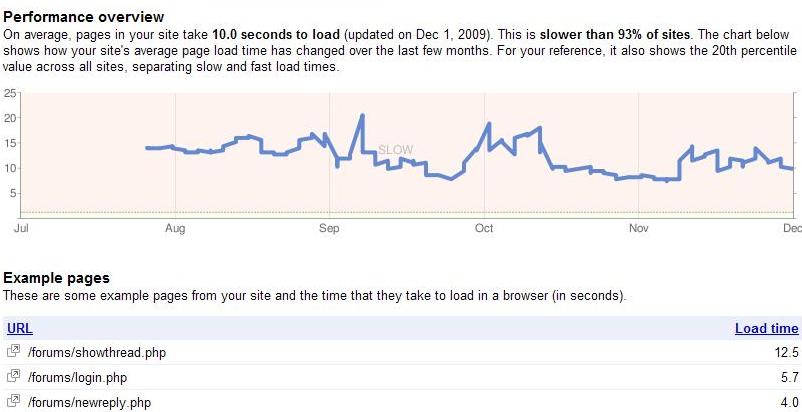Click the 12.5 load time value
Screen dimensions: 802x412
pyautogui.click(x=787, y=352)
